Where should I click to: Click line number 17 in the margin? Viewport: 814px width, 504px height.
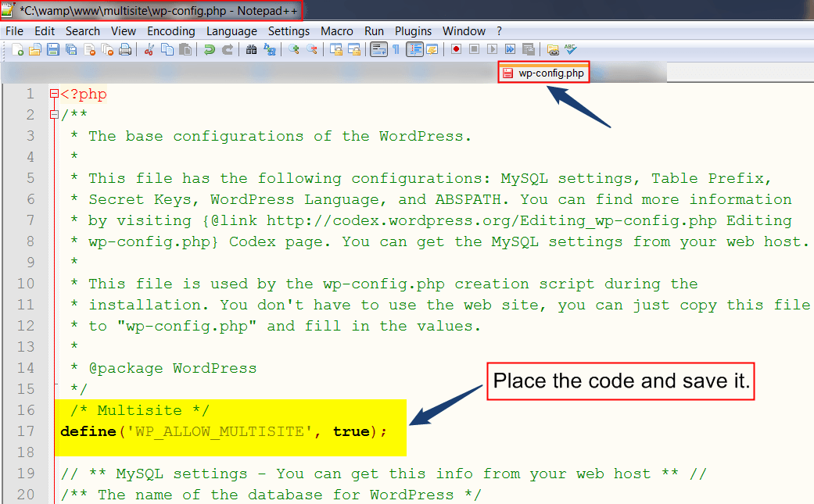pos(26,431)
